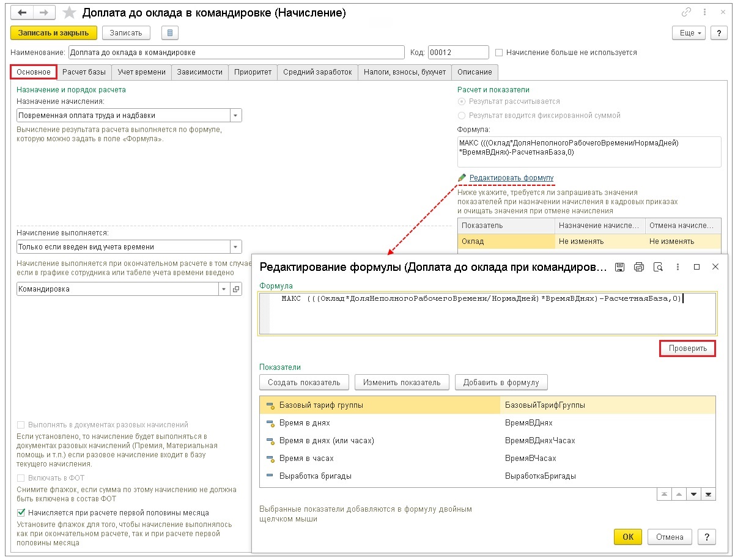This screenshot has height=560, width=735.
Task: Go forward with the right arrow button
Action: tap(44, 12)
